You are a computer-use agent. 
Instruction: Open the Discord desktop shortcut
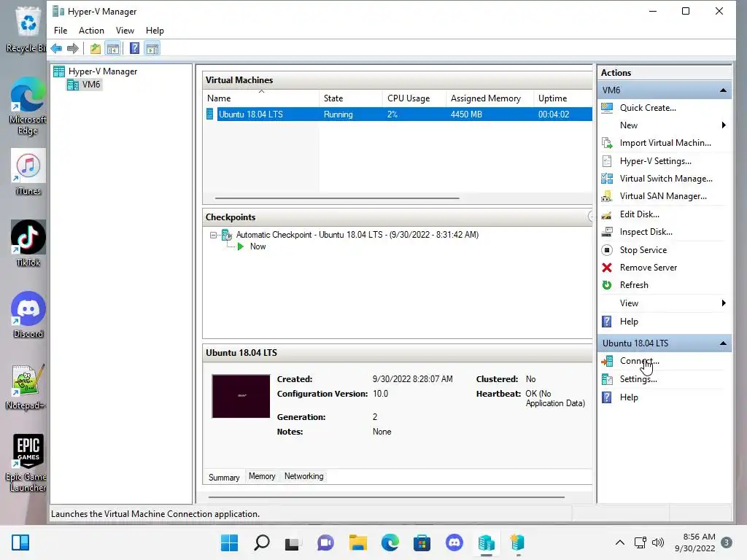(28, 315)
